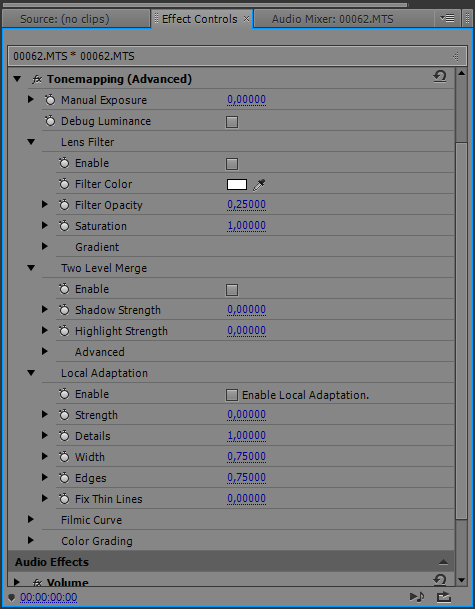Edit the Manual Exposure value 0,00000

[x=247, y=100]
